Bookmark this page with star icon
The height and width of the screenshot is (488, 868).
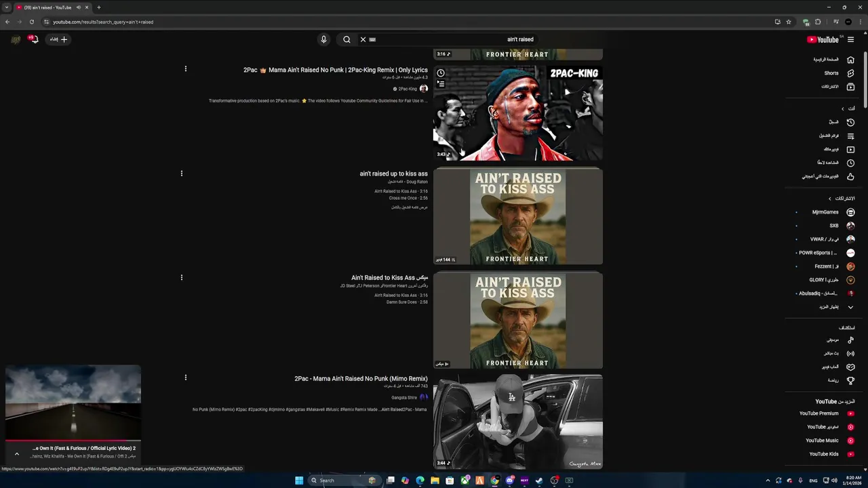(788, 22)
